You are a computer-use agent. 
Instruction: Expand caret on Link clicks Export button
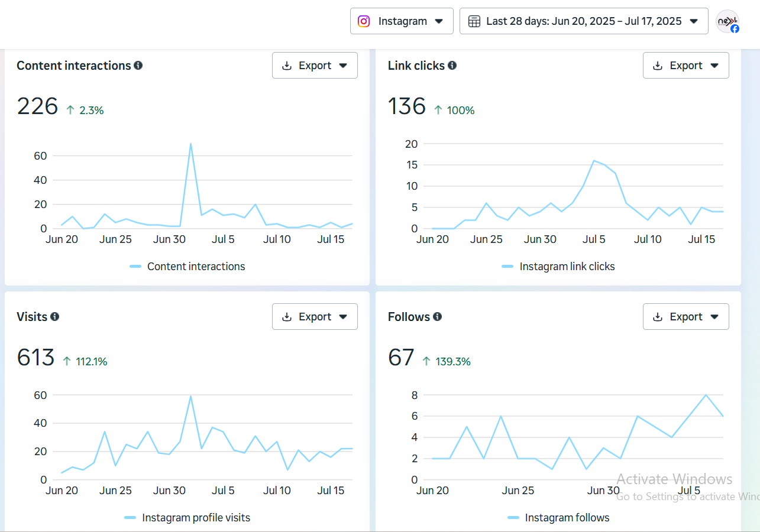pos(714,66)
